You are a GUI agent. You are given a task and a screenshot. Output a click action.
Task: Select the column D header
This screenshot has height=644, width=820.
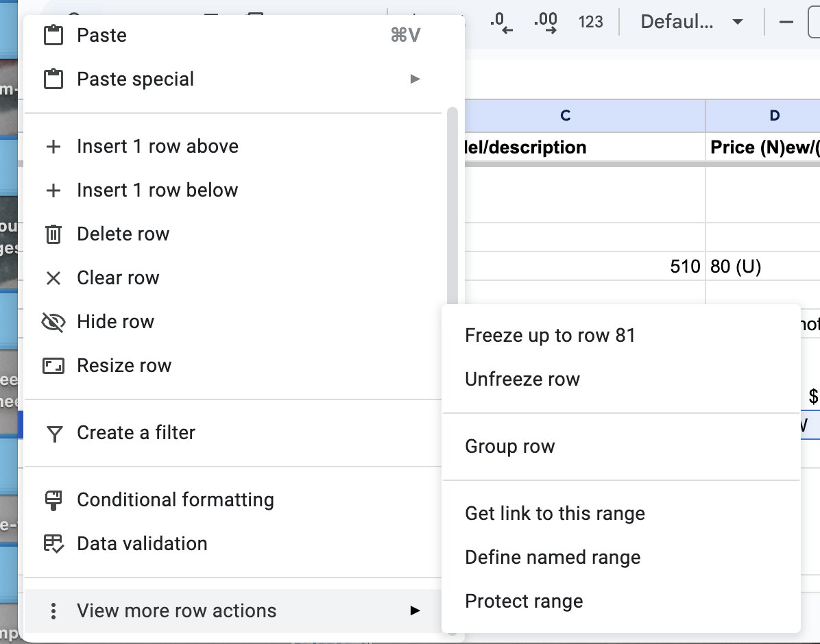(774, 116)
